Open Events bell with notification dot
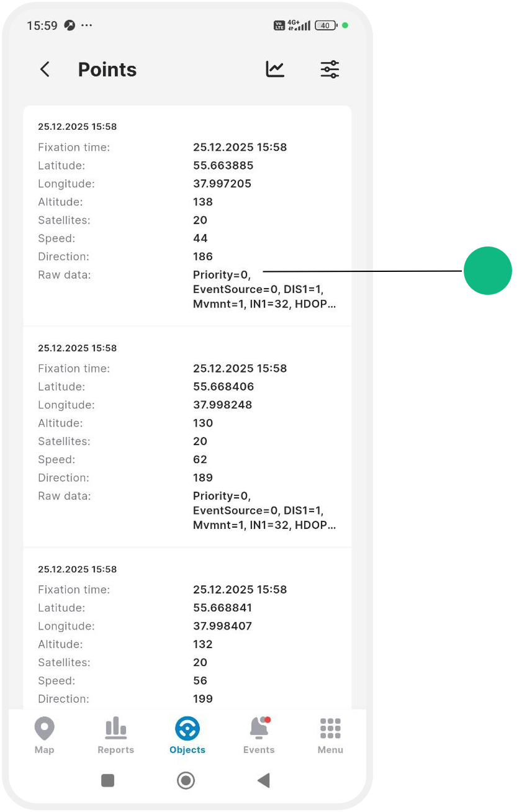Viewport: 527px width, 812px height. pos(259,728)
